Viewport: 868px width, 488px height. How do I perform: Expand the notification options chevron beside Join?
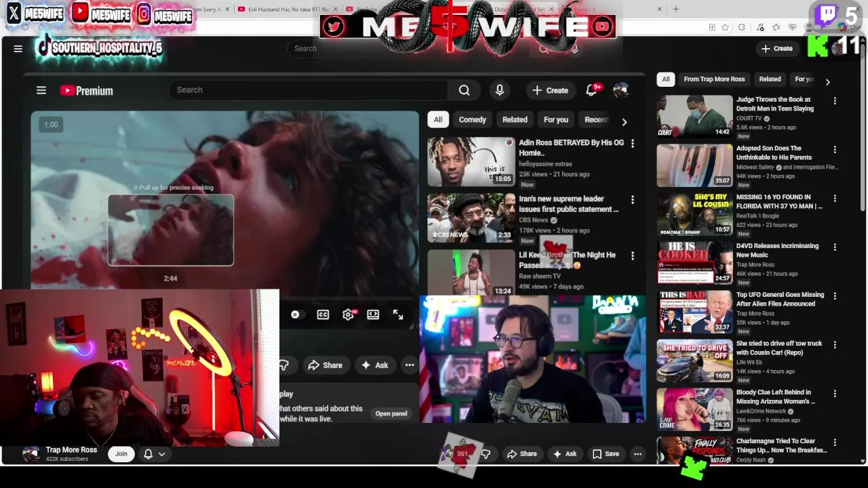pyautogui.click(x=161, y=454)
